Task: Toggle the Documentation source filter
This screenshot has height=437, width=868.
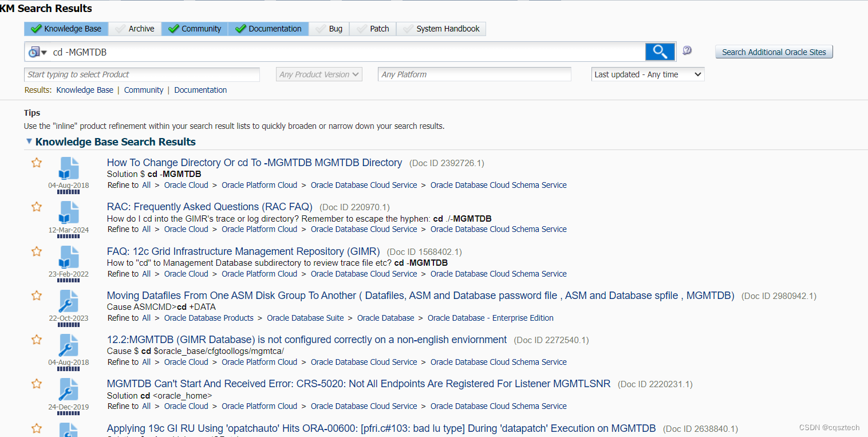Action: [x=269, y=29]
